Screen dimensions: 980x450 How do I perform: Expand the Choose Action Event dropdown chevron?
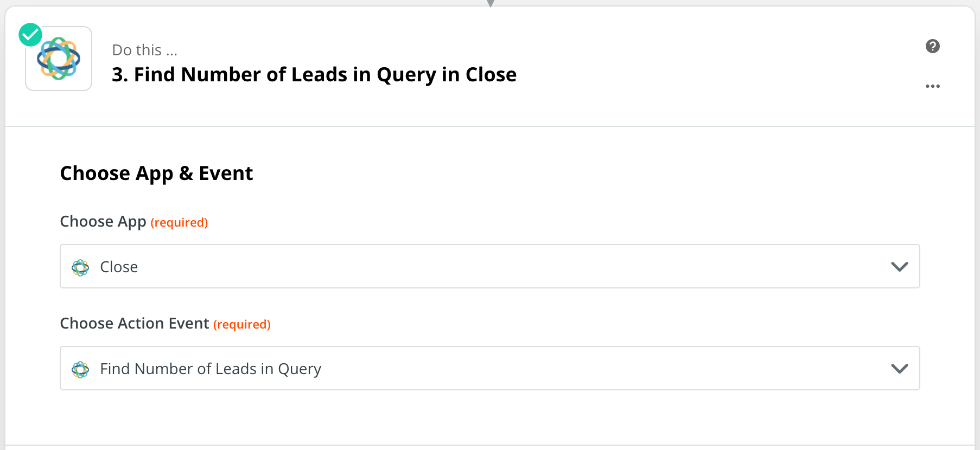[899, 369]
